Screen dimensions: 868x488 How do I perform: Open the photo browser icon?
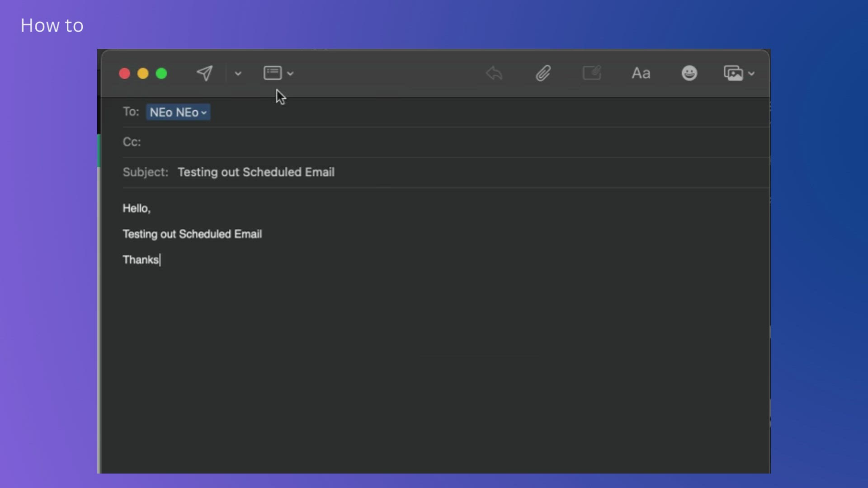pos(733,73)
